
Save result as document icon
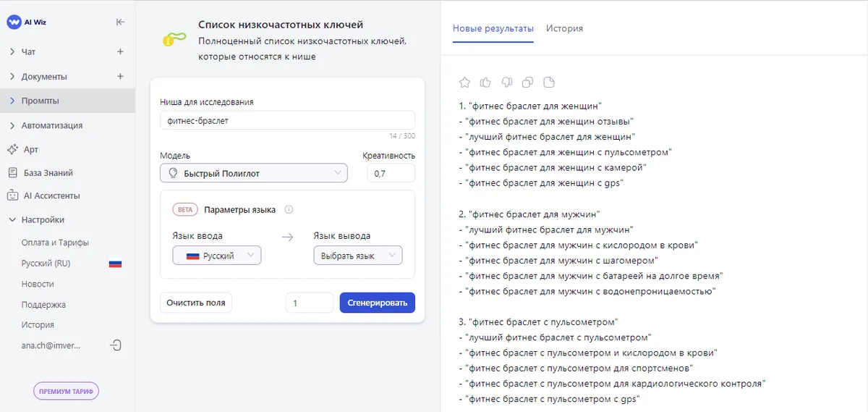(548, 82)
